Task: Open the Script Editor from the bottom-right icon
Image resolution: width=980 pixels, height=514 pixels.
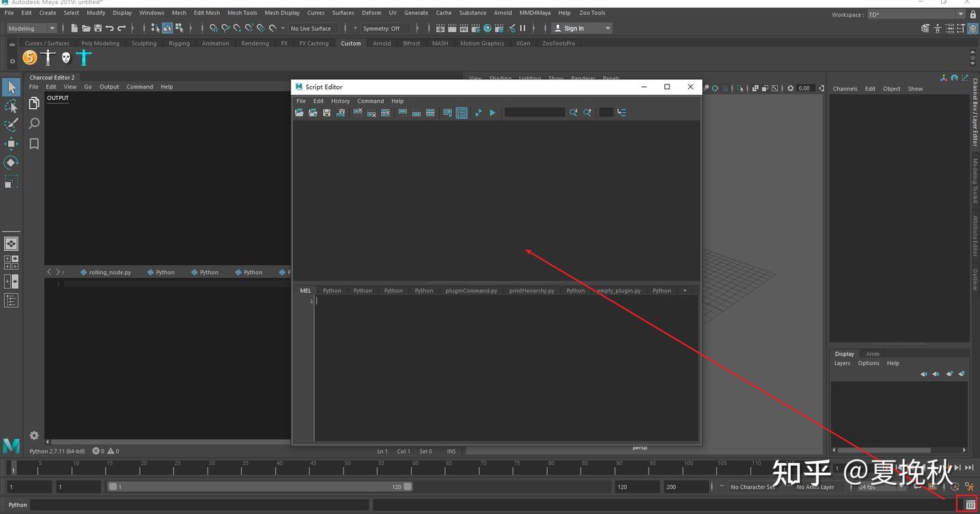Action: pos(970,504)
